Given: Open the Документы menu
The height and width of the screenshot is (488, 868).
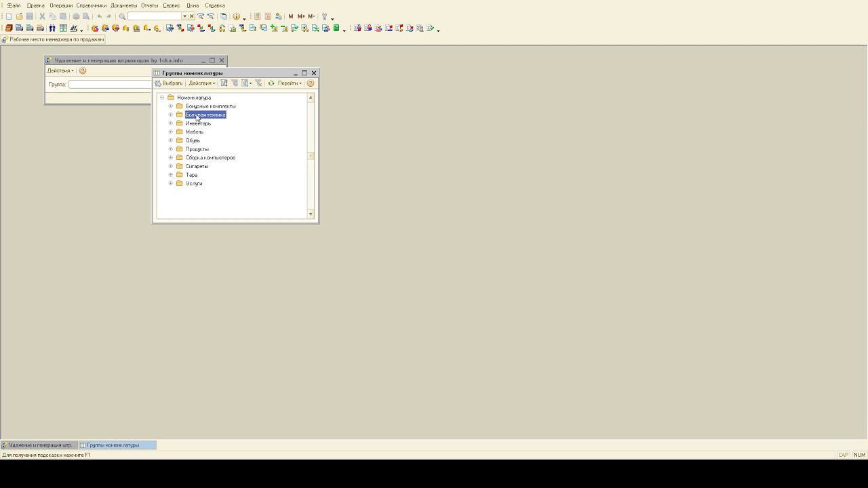Looking at the screenshot, I should (123, 5).
